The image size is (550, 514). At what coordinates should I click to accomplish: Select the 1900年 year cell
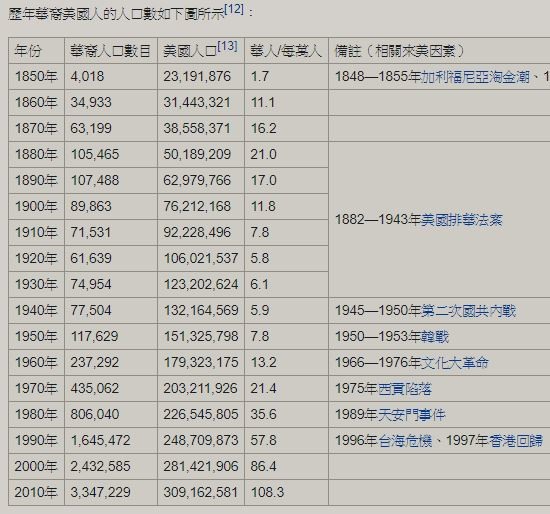point(36,206)
